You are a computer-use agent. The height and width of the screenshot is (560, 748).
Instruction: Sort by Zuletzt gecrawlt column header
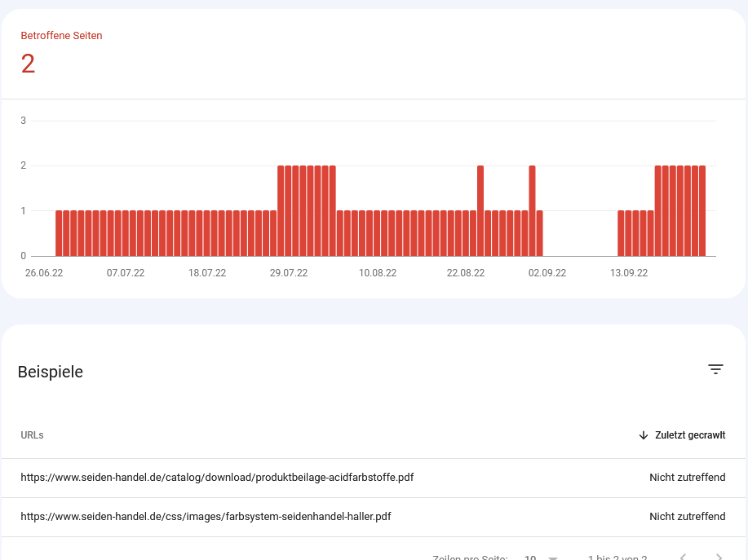(689, 435)
